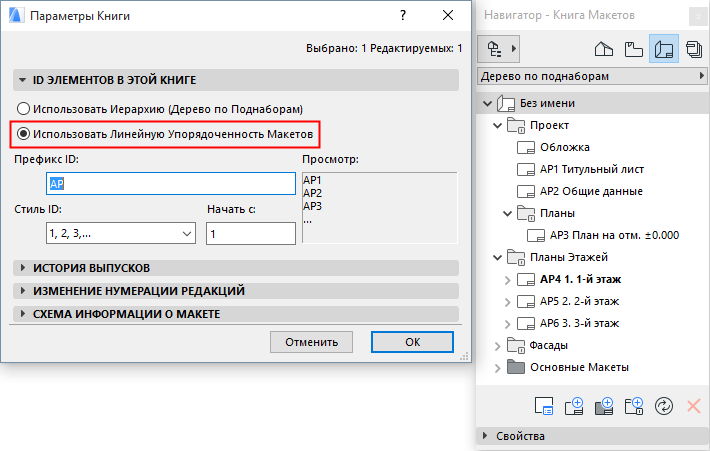
Task: Collapse Без имени book node
Action: 487,103
